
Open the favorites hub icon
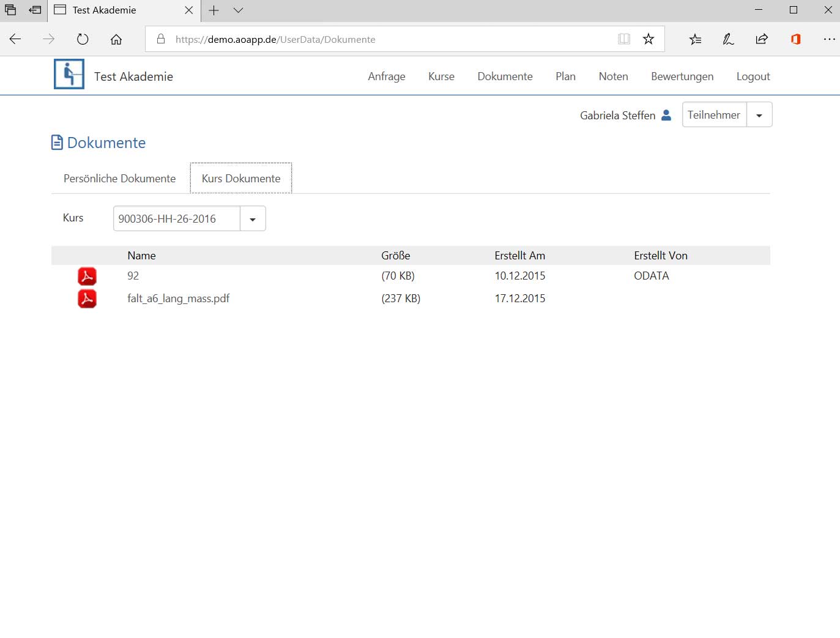pos(695,39)
